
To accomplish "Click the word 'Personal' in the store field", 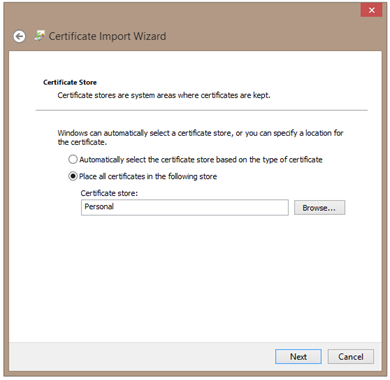I will (99, 207).
